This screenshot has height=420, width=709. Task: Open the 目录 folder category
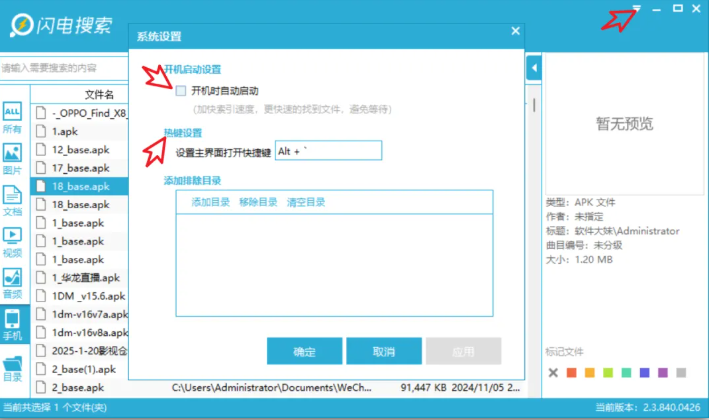(12, 368)
